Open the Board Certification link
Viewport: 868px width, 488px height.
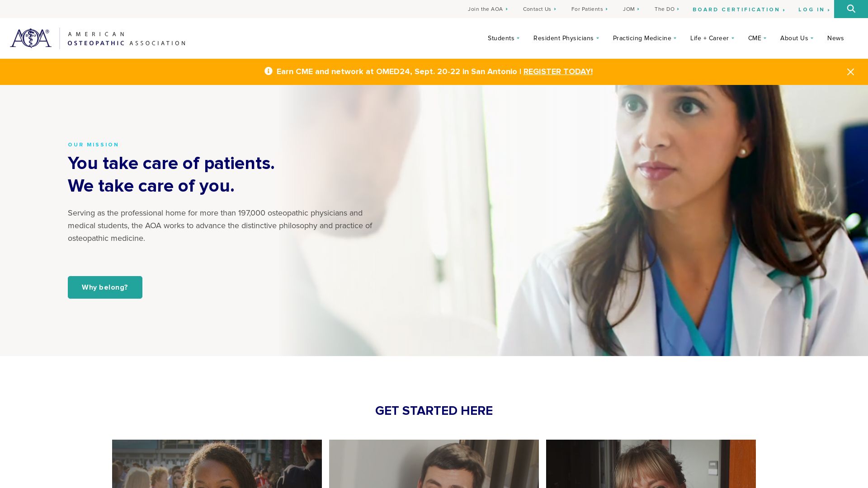point(739,9)
